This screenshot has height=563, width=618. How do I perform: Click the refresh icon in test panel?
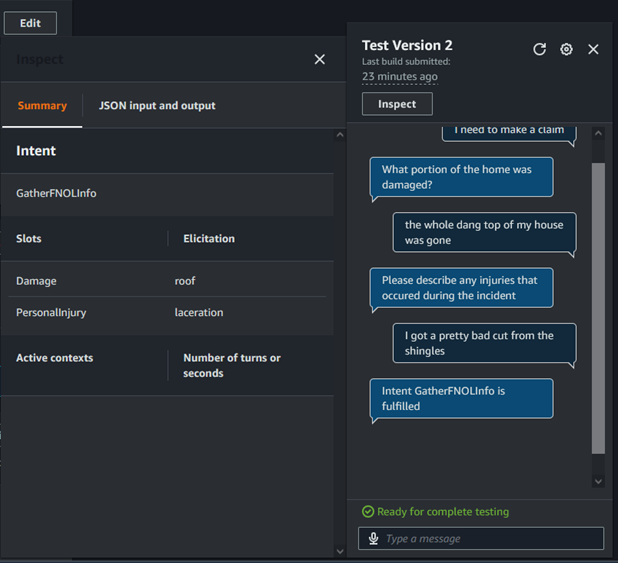point(539,49)
